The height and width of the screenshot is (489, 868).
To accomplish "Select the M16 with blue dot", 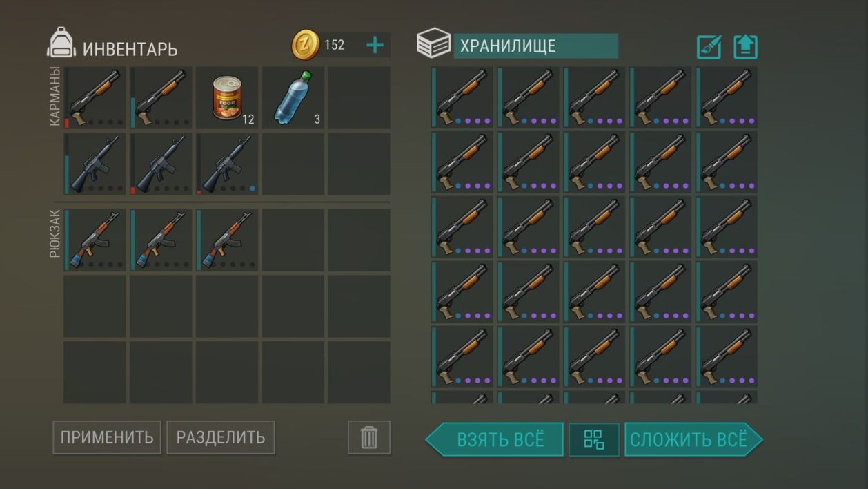I will coord(227,164).
